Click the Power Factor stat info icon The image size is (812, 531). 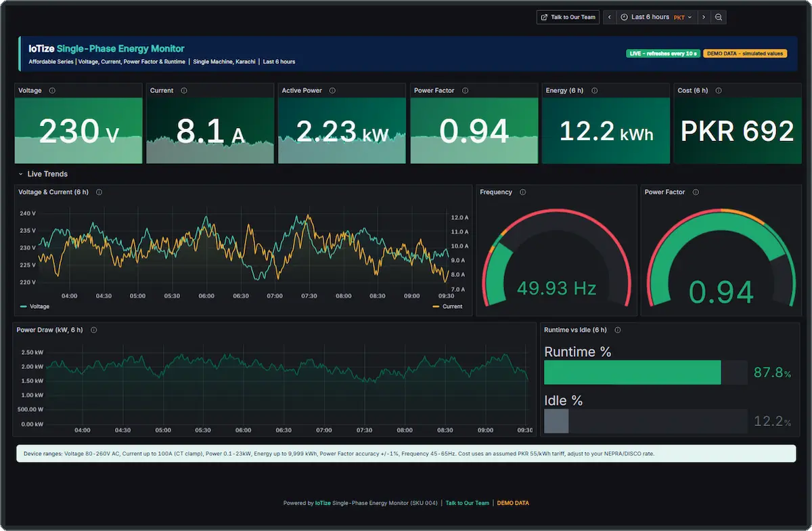click(465, 91)
